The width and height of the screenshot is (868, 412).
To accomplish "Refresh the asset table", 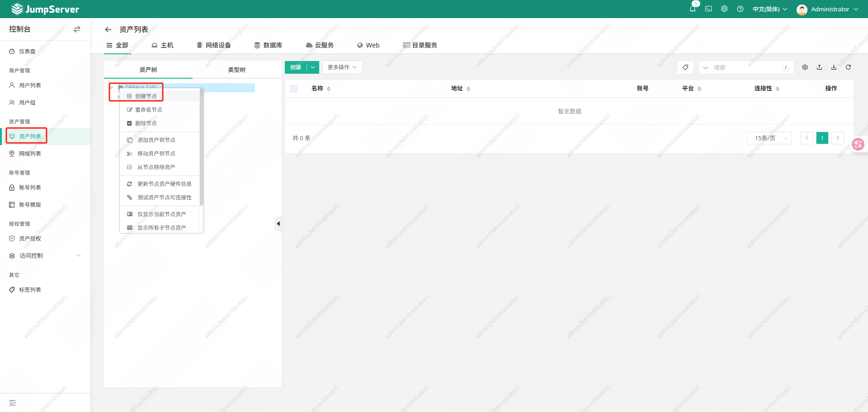I will (x=848, y=67).
